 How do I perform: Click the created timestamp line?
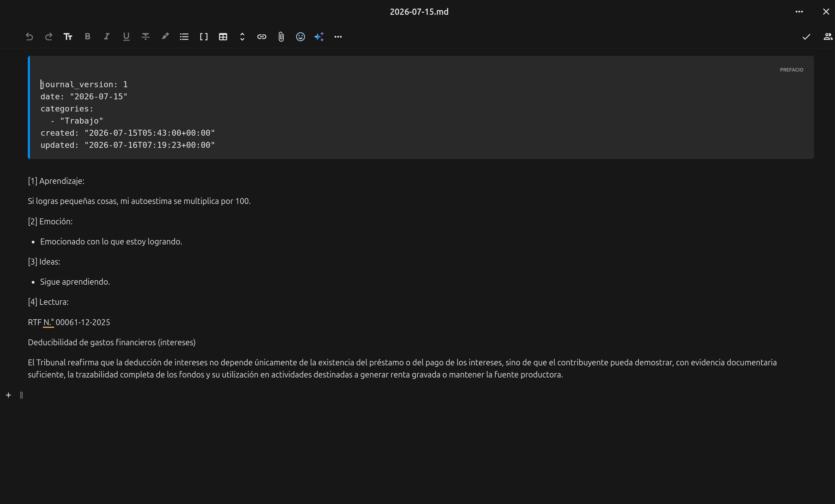[x=128, y=133]
